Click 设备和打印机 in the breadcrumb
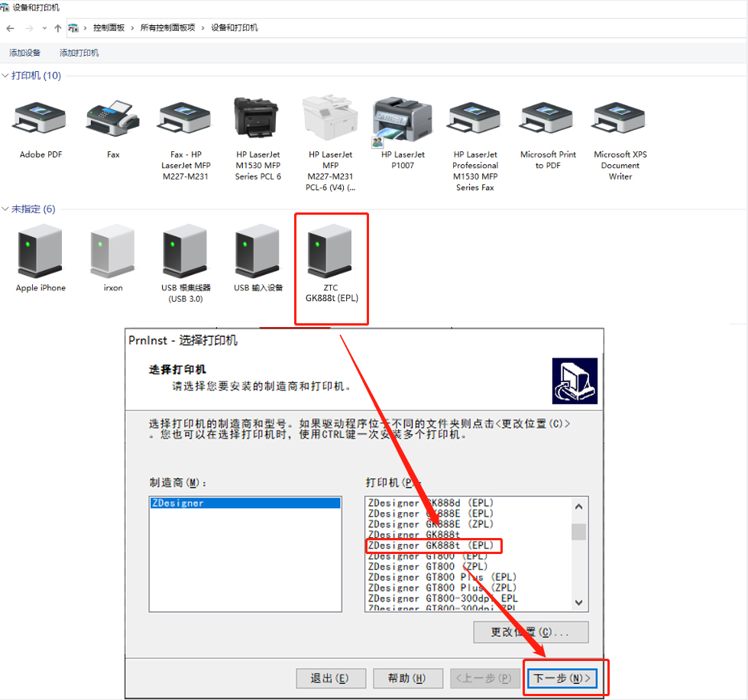 (235, 28)
